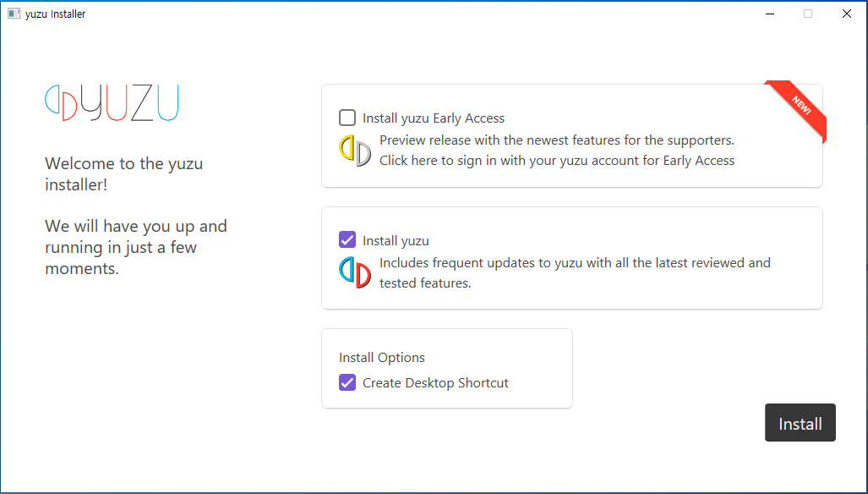Viewport: 868px width, 494px height.
Task: Click the red NEW! ribbon badge
Action: [x=798, y=110]
